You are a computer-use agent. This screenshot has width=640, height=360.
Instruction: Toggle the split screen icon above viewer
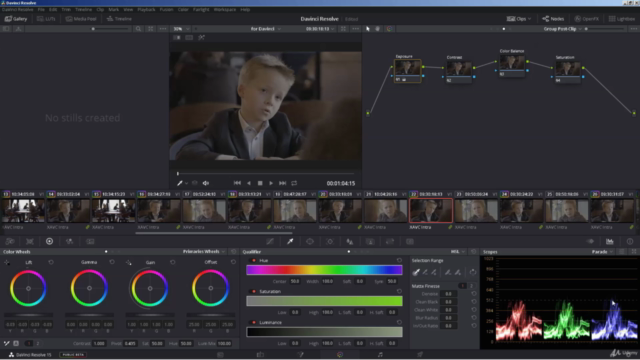point(189,38)
